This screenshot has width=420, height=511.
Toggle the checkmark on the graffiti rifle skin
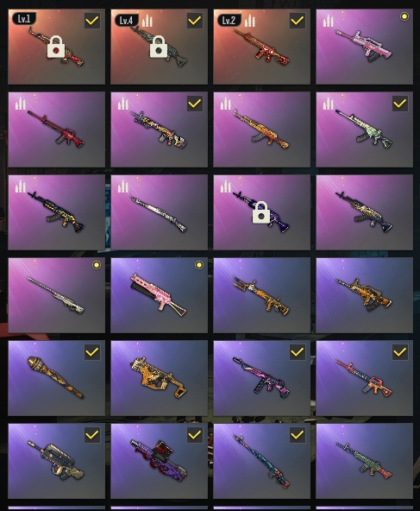tap(195, 104)
